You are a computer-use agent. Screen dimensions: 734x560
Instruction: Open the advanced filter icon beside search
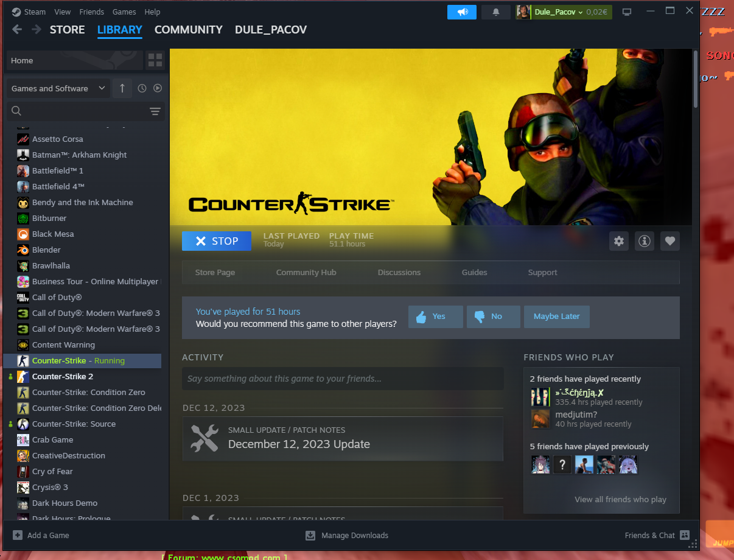(155, 111)
